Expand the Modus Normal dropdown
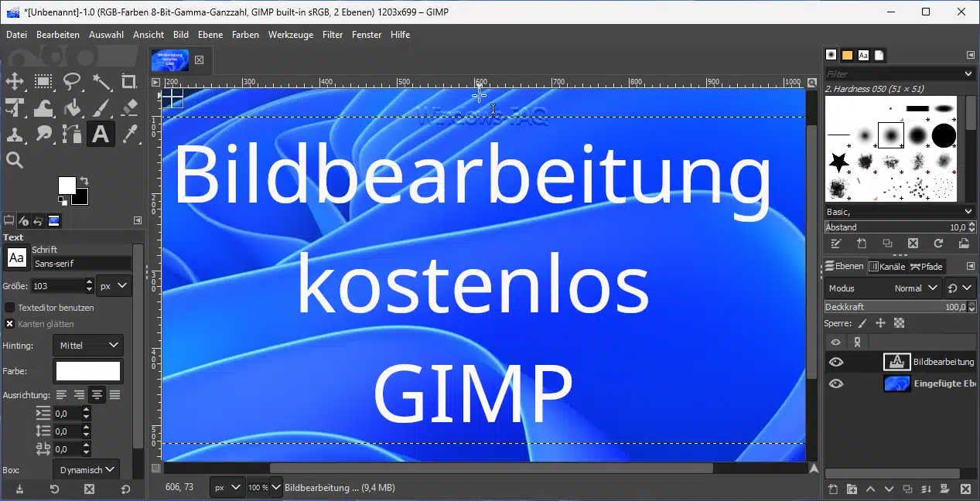Image resolution: width=980 pixels, height=501 pixels. [x=915, y=288]
